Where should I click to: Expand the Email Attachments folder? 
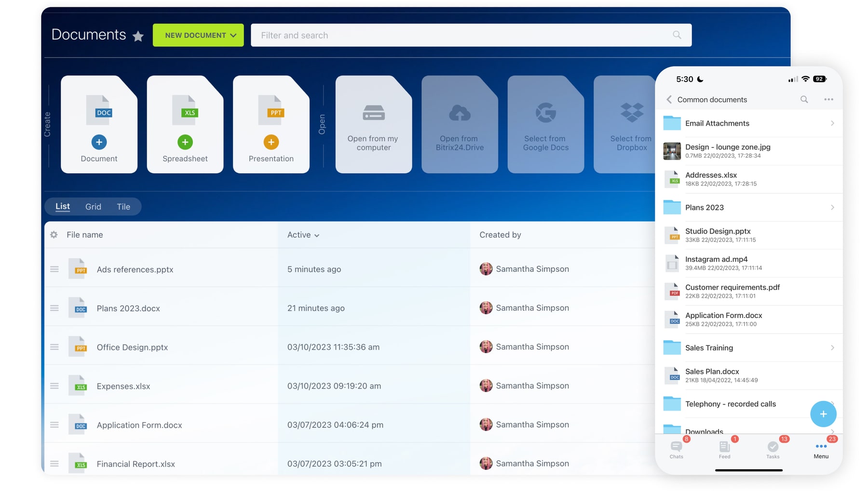(x=832, y=123)
